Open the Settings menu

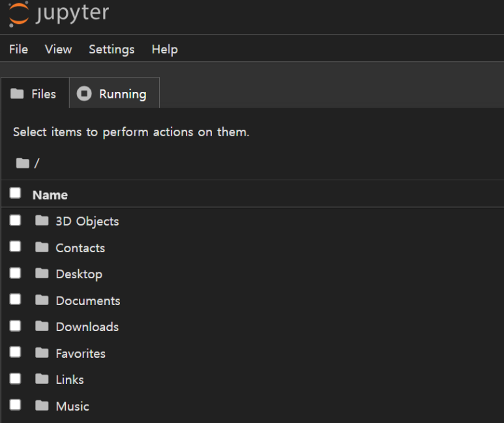(x=111, y=50)
